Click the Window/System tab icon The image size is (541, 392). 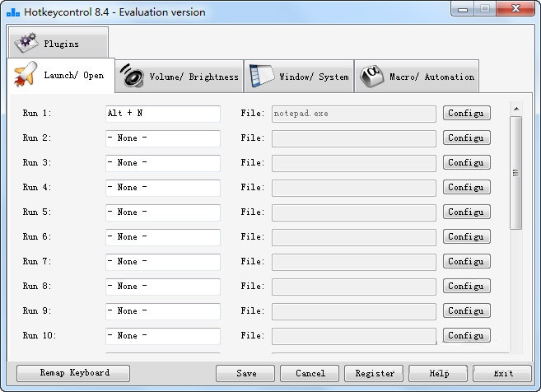click(x=261, y=76)
